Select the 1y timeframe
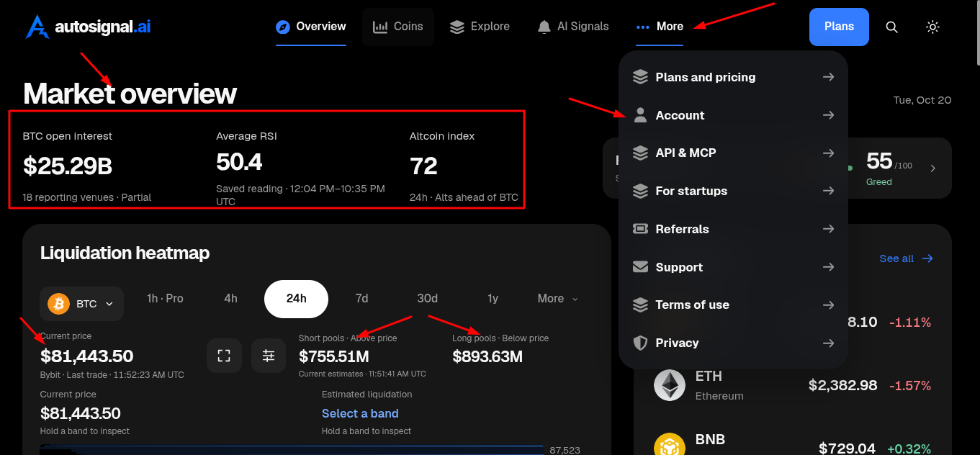Viewport: 980px width, 455px height. click(x=493, y=298)
